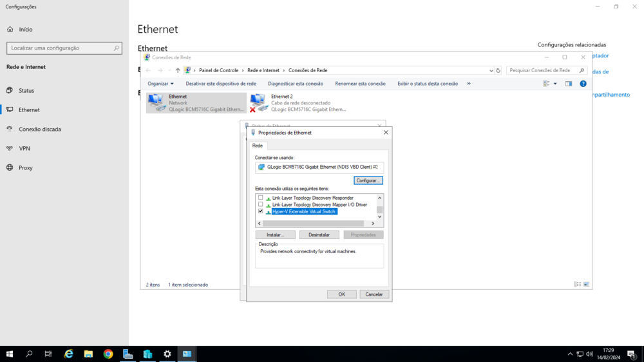Expand hidden toolbar commands chevron

469,84
